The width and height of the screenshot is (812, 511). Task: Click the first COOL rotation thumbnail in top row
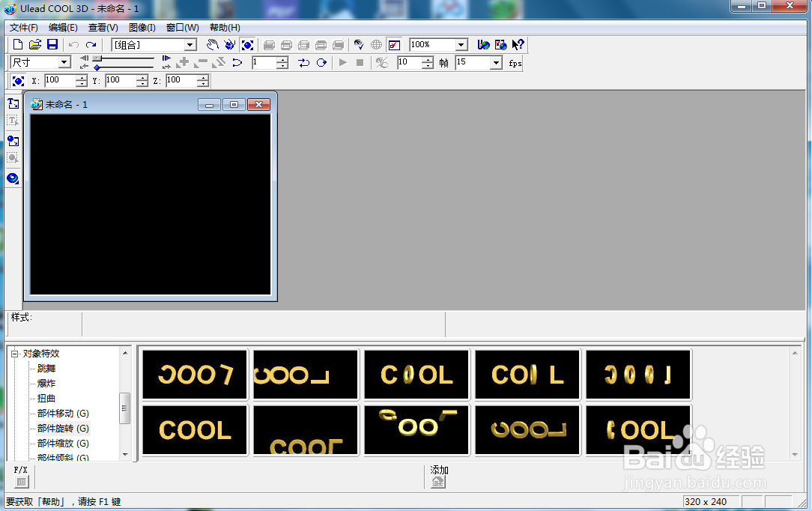click(x=195, y=375)
